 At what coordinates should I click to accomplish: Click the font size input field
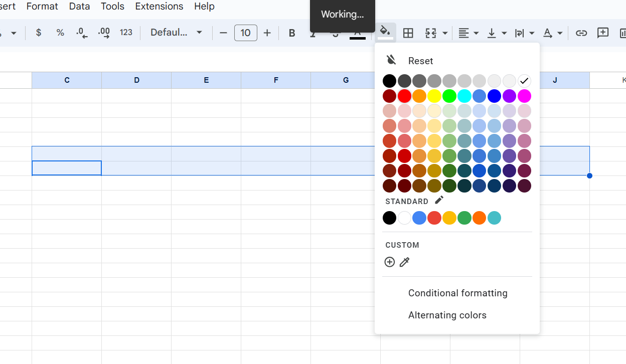click(245, 33)
